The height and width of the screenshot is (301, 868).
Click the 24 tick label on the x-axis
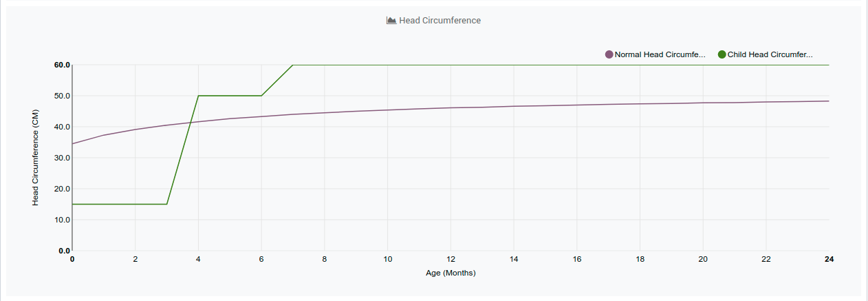[829, 259]
